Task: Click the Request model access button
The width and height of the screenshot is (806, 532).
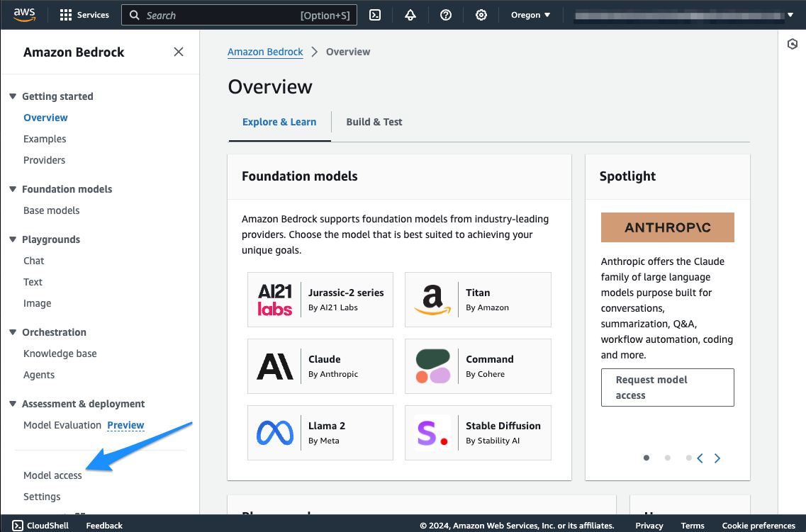Action: pos(667,387)
